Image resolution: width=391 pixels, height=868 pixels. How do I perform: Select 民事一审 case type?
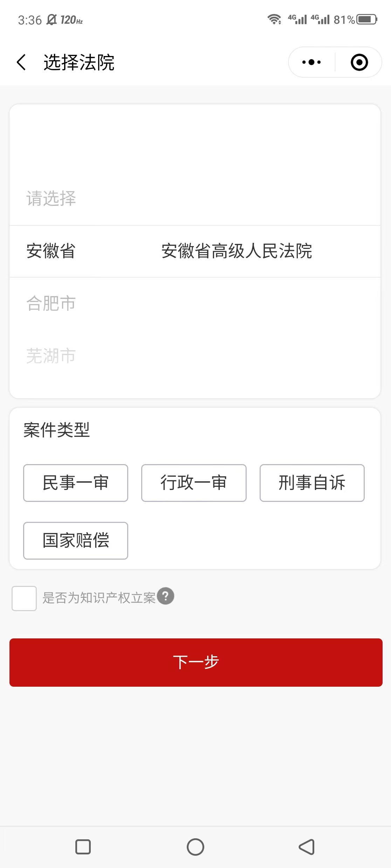pos(76,483)
